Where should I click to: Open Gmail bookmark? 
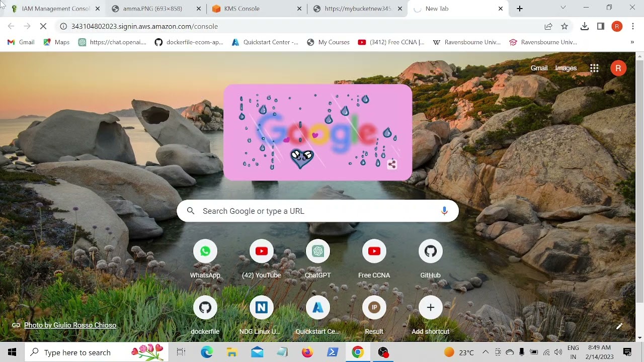(x=21, y=42)
